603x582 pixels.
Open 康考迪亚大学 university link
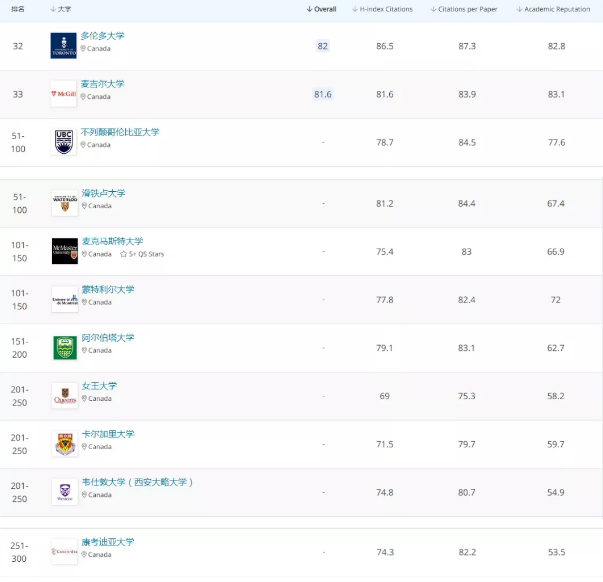[108, 542]
